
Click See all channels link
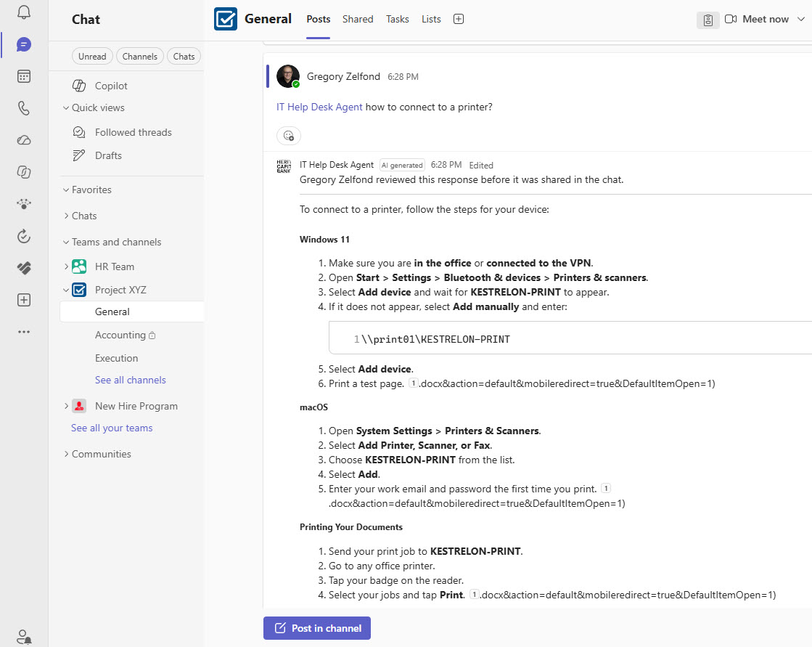[x=131, y=381]
